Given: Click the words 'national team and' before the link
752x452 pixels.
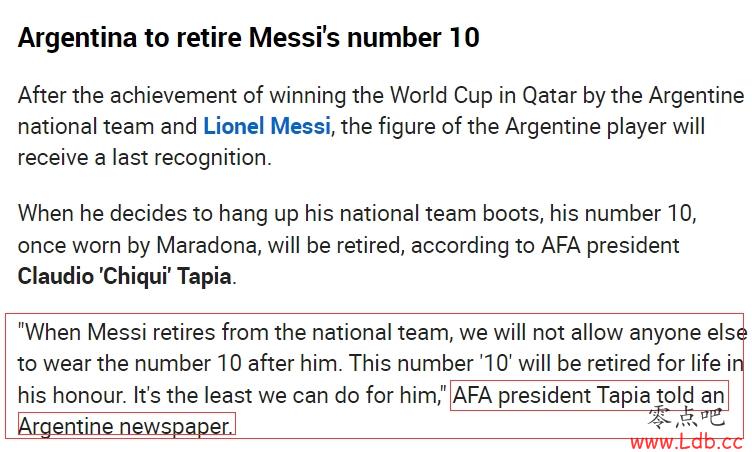Looking at the screenshot, I should tap(107, 127).
